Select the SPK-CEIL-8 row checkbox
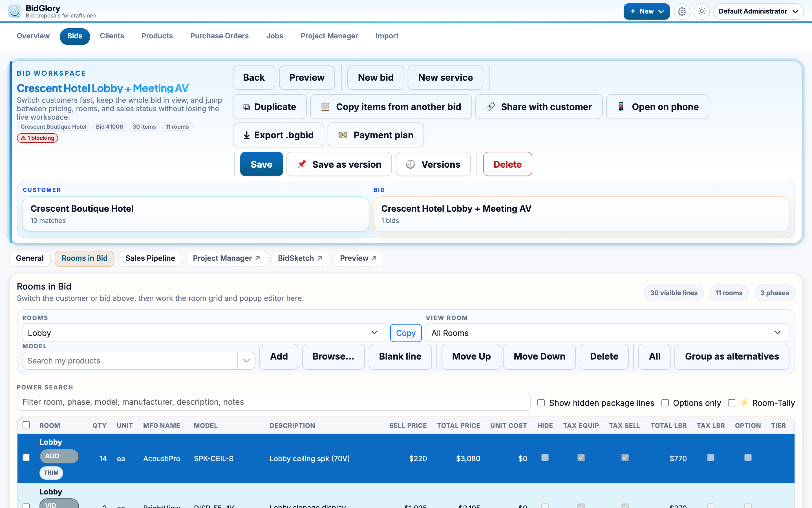This screenshot has width=812, height=508. (26, 457)
